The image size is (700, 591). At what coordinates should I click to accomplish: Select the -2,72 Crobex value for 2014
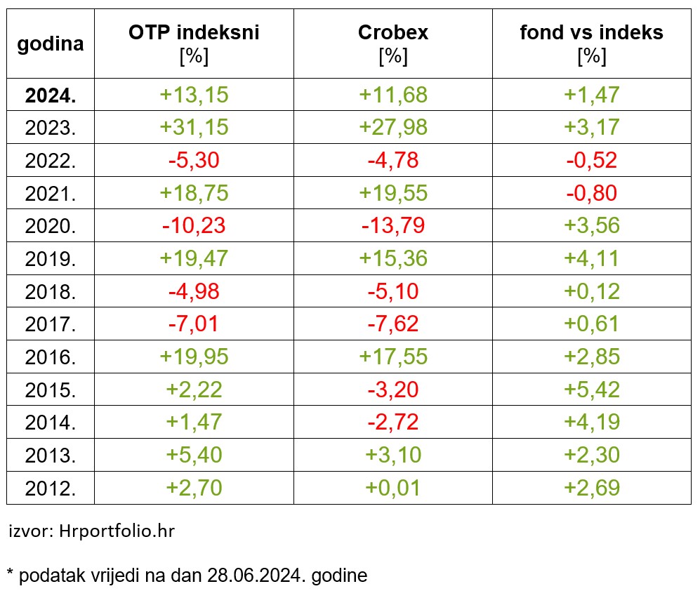point(392,423)
